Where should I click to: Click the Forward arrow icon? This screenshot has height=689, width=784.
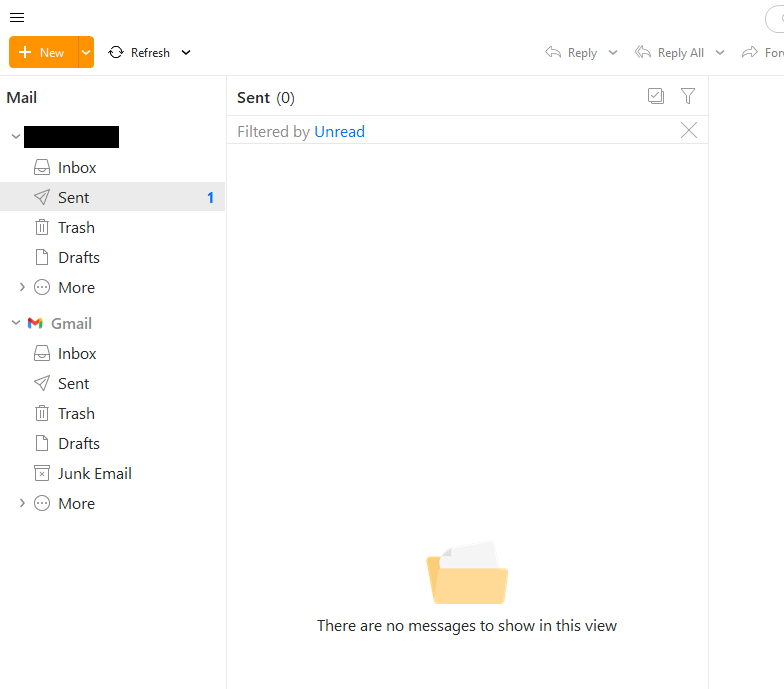[750, 52]
